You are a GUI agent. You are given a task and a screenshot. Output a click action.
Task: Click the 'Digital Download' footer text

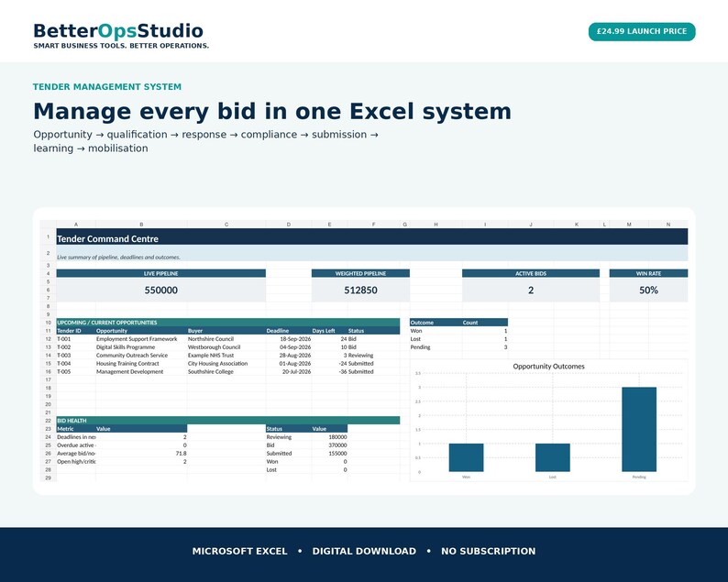[x=364, y=552]
